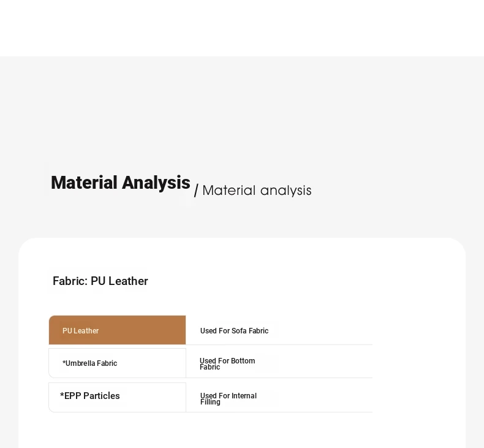Select the "Used For Bottom Fabric" description
This screenshot has height=448, width=484.
coord(227,363)
